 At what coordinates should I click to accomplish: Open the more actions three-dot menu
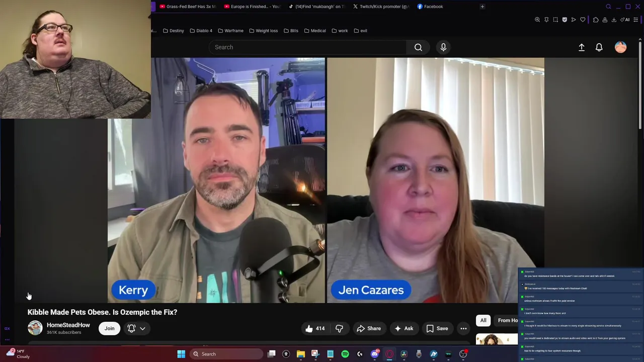pyautogui.click(x=463, y=328)
